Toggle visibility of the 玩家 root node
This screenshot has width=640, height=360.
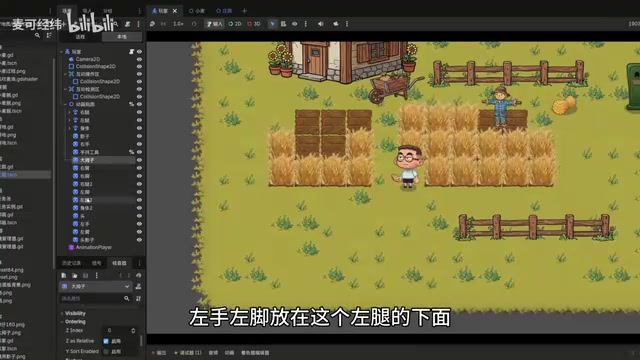click(139, 52)
